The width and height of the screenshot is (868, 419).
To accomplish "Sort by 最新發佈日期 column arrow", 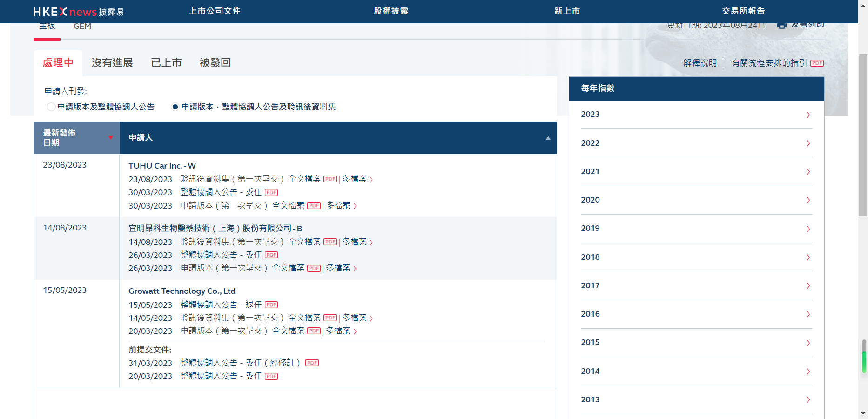I will tap(111, 138).
